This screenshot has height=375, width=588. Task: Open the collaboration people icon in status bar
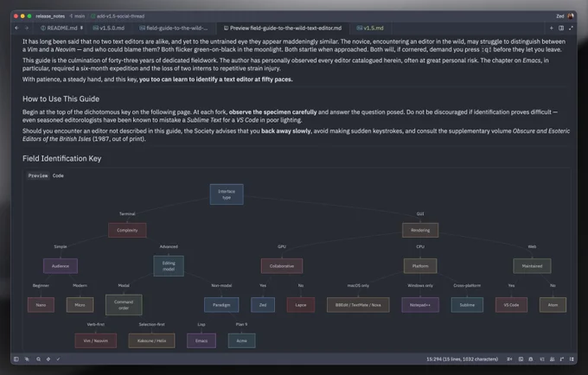point(552,359)
